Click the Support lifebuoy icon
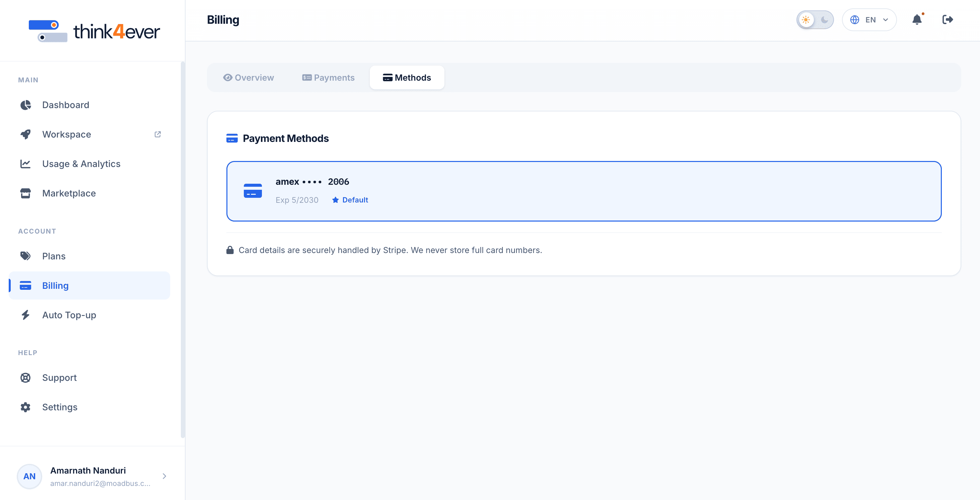 (x=25, y=378)
